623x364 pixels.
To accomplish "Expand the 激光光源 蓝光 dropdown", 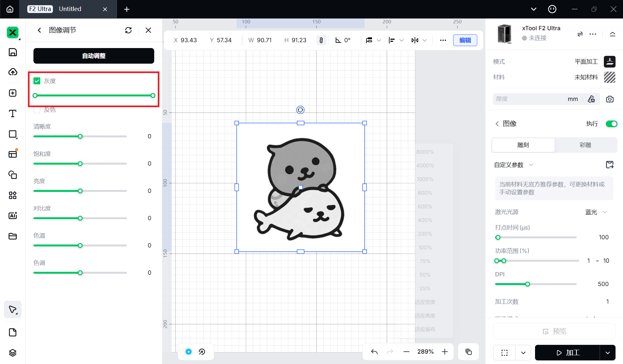I will coord(596,212).
